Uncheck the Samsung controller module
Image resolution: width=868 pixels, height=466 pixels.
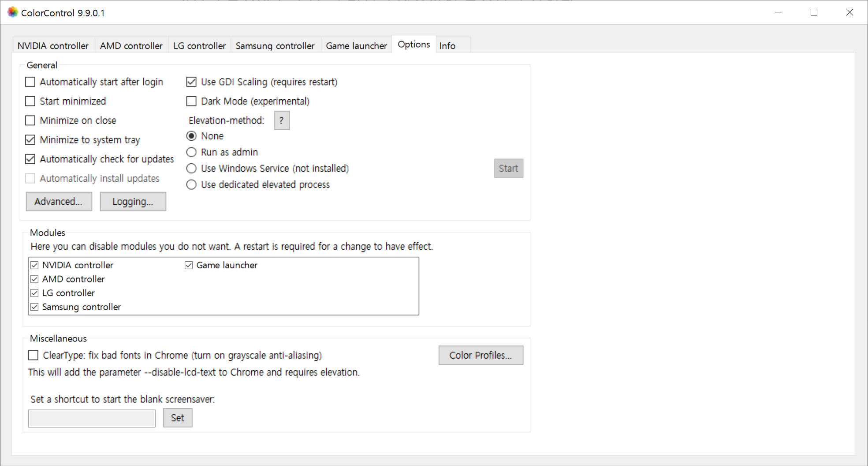click(34, 307)
